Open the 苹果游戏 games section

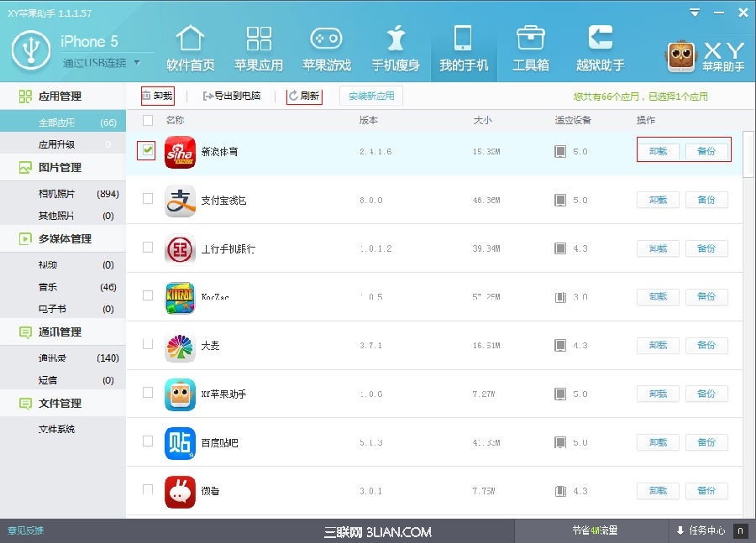tap(327, 48)
